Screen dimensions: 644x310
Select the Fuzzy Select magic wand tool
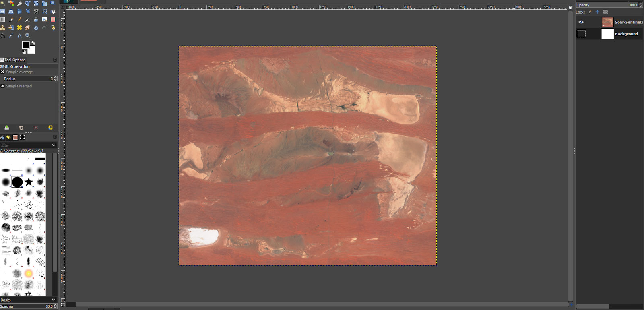point(3,3)
